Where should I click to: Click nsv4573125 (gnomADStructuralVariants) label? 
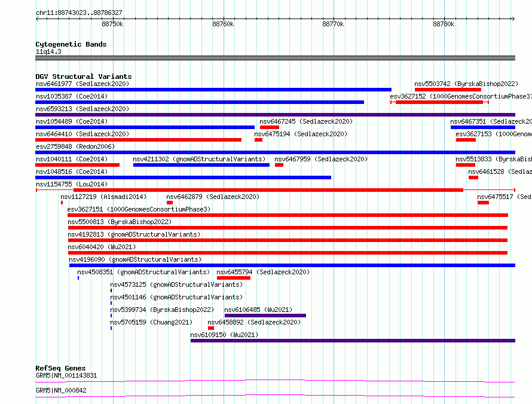(x=176, y=284)
